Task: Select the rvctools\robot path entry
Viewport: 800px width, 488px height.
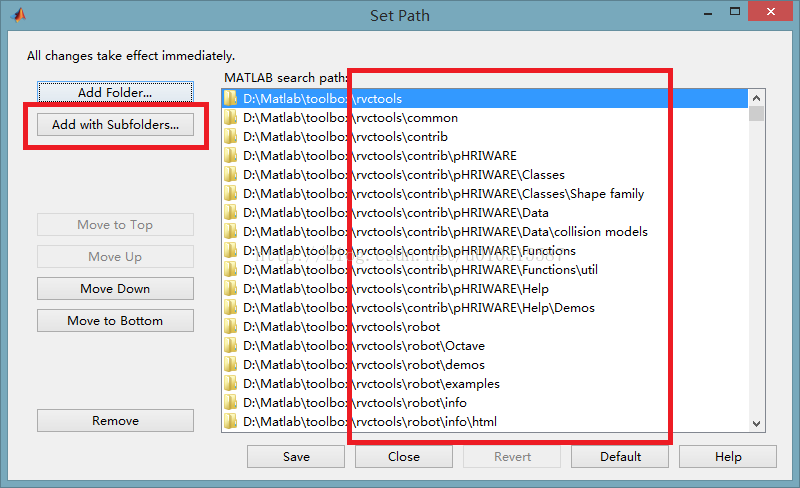Action: (x=485, y=327)
